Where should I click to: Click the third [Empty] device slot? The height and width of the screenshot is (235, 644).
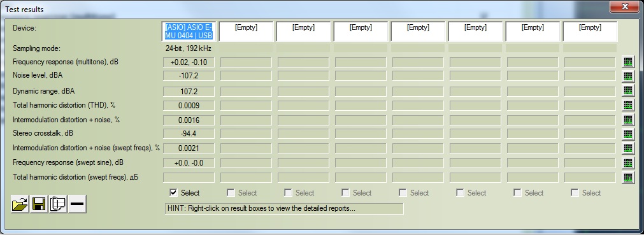303,31
